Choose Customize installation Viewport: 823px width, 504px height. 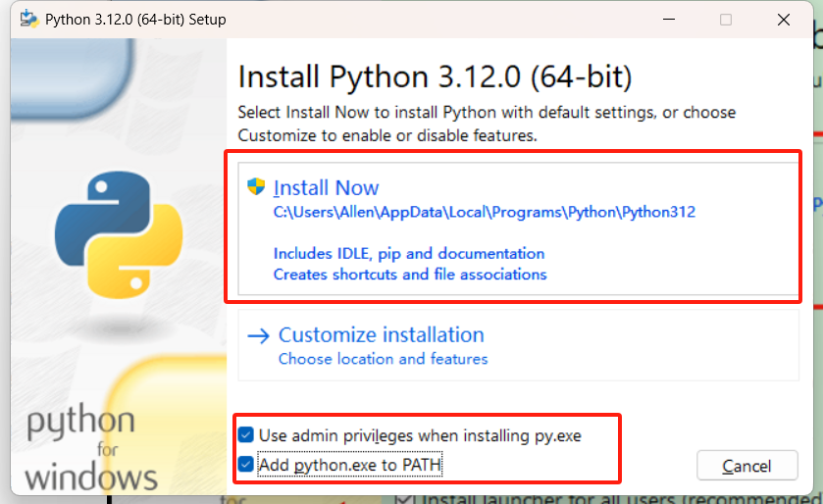click(x=518, y=345)
